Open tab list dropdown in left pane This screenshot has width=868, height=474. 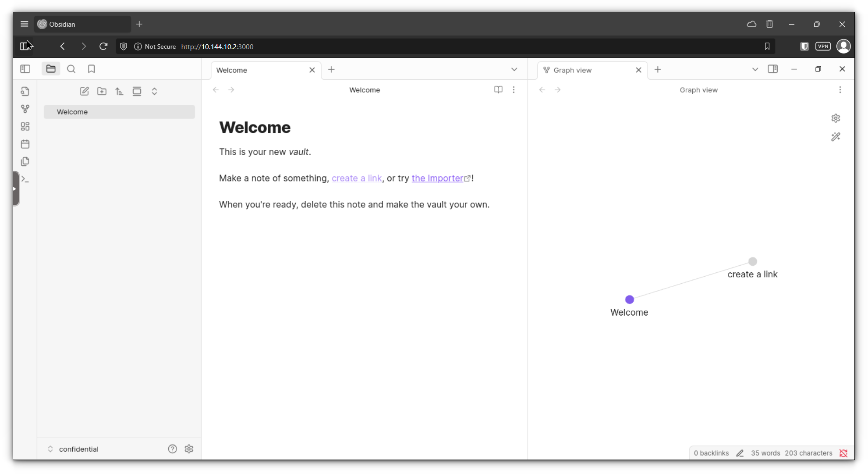coord(514,69)
